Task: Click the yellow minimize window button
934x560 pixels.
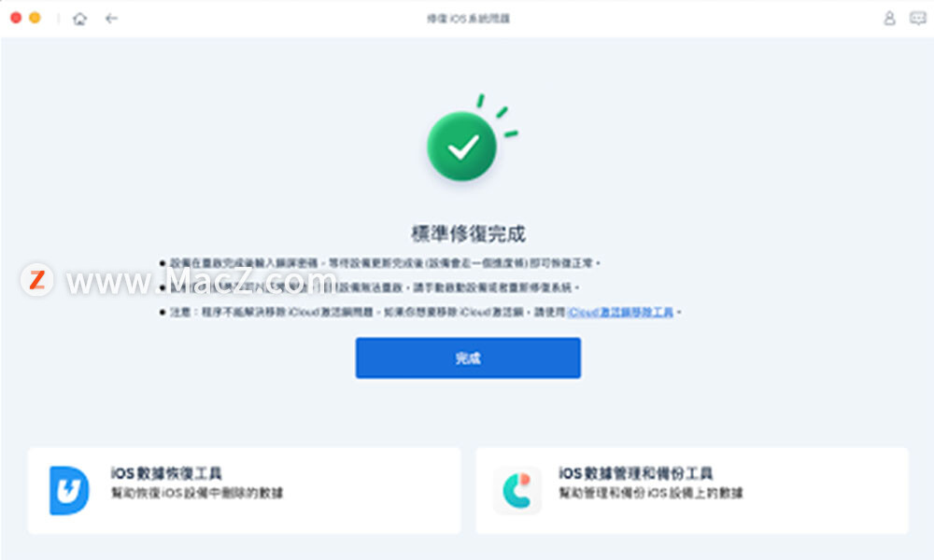Action: [x=35, y=18]
